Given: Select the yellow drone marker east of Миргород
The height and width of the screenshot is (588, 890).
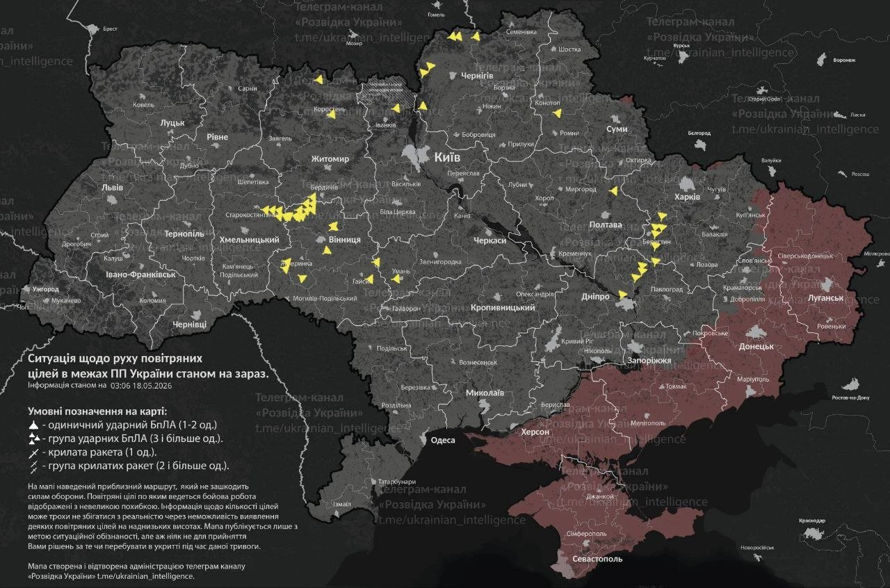Looking at the screenshot, I should point(613,190).
